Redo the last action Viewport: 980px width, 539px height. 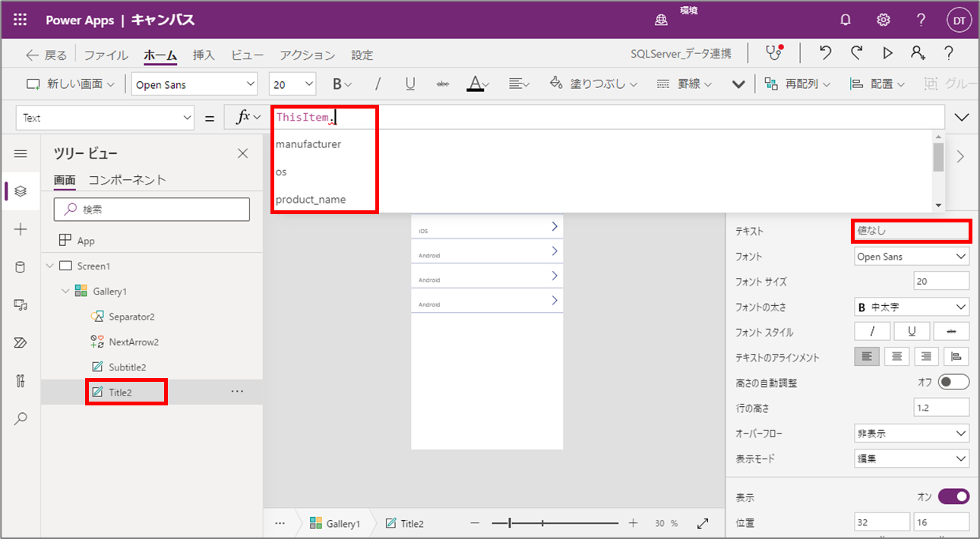857,53
